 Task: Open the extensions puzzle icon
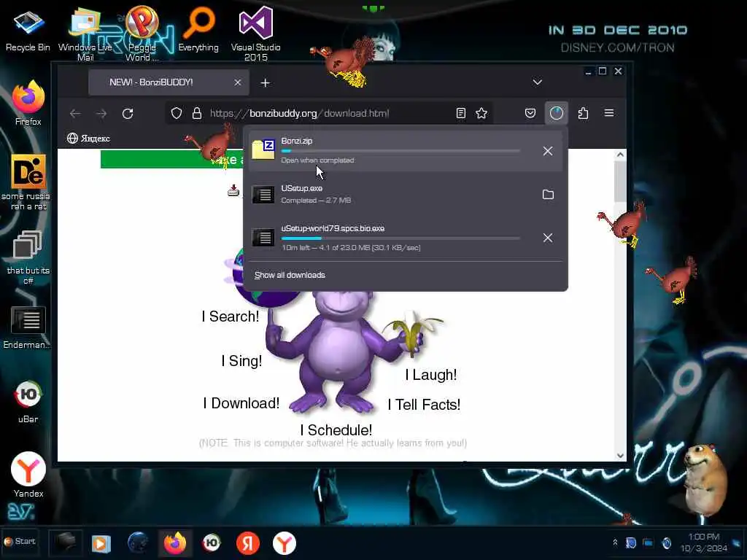pos(583,113)
